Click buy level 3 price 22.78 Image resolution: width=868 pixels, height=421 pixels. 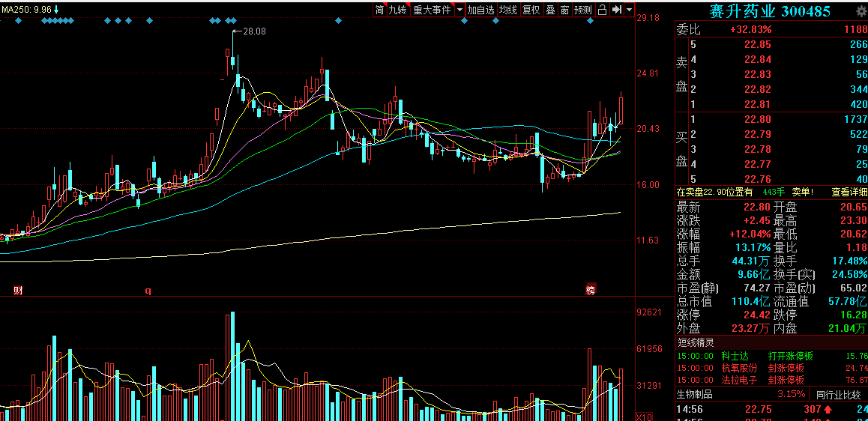[758, 149]
